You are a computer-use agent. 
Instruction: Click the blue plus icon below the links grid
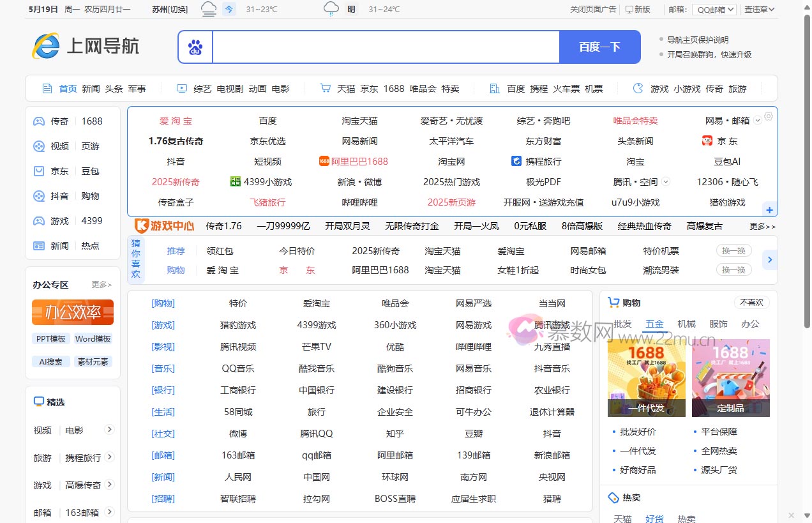769,209
